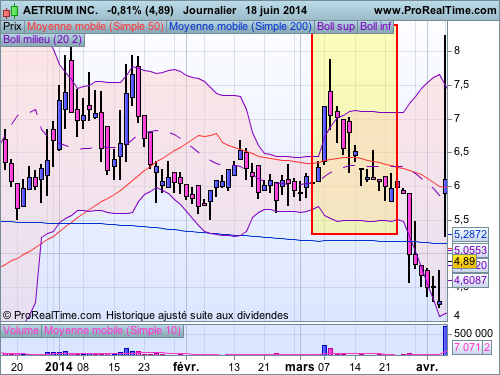Viewport: 500px width, 375px height.
Task: Toggle Moyenne mobile (Simple 10) volume label
Action: point(112,330)
